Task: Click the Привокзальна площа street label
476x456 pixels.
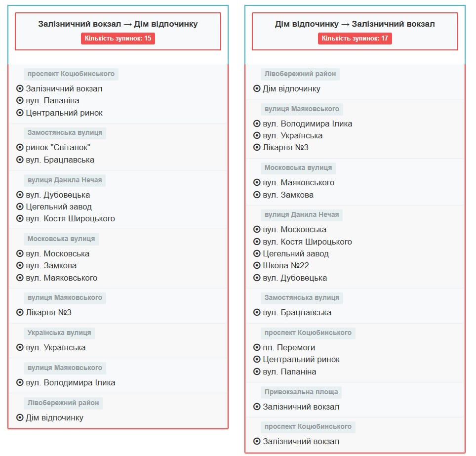Action: [301, 392]
